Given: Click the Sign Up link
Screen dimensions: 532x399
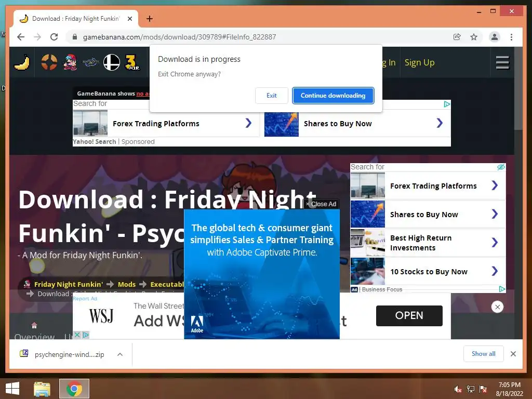Looking at the screenshot, I should 419,62.
